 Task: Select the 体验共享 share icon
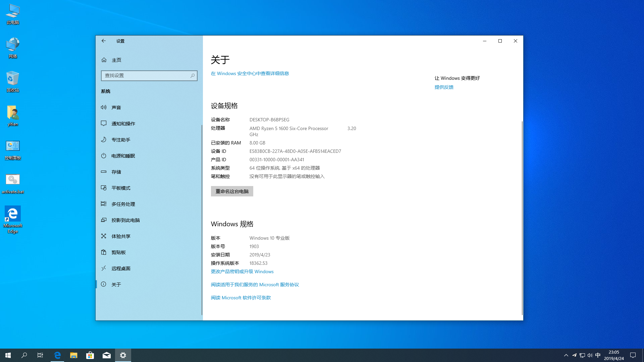(104, 236)
